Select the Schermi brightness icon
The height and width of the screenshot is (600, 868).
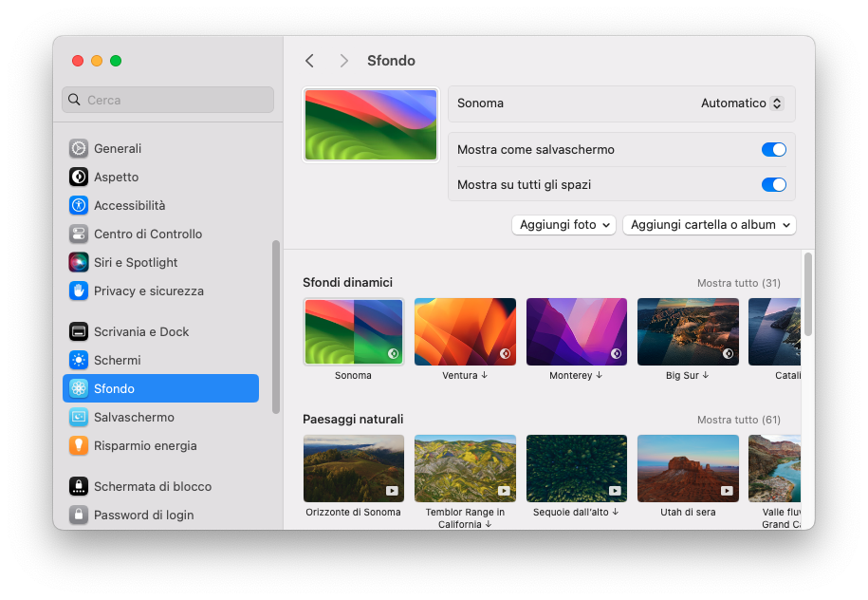coord(79,360)
